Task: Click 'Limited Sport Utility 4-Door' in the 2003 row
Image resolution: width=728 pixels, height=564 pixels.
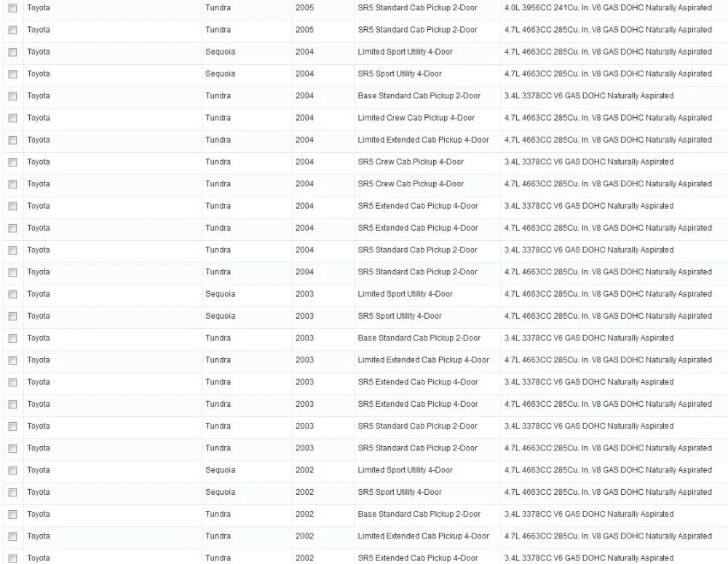Action: (405, 294)
